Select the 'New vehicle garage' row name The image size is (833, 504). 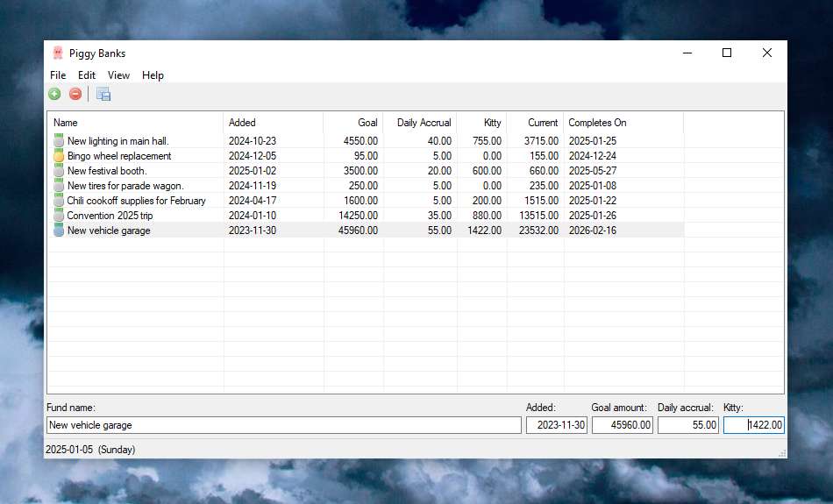point(109,231)
